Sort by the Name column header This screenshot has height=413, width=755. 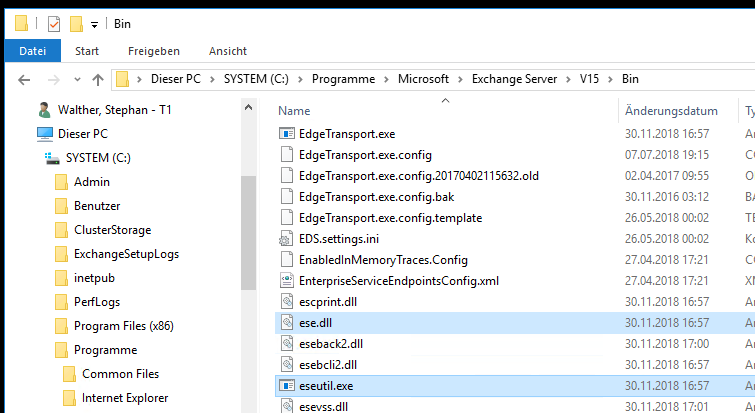[294, 111]
